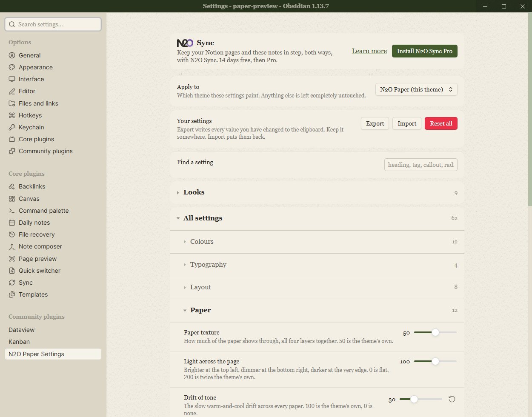
Task: Click the red Reset all button
Action: click(x=441, y=123)
